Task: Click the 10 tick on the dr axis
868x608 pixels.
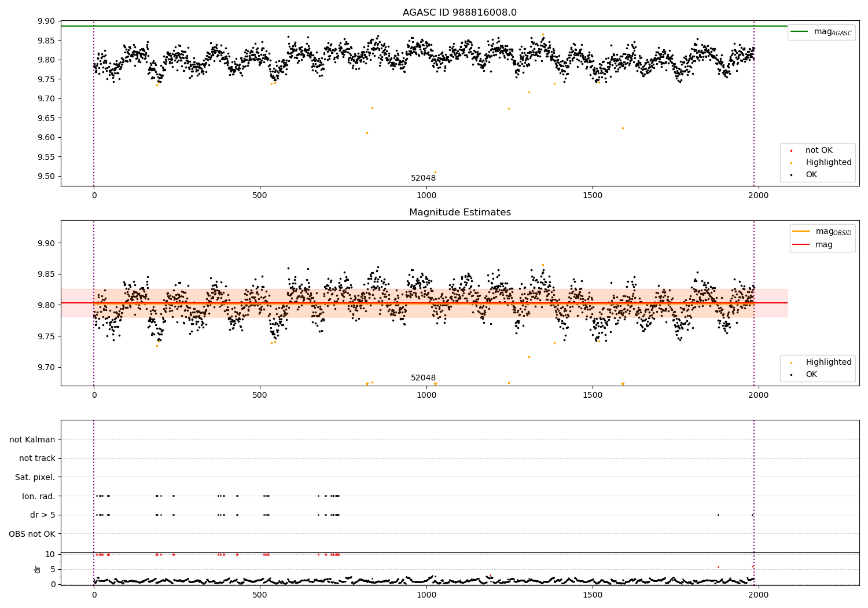Action: (x=51, y=555)
